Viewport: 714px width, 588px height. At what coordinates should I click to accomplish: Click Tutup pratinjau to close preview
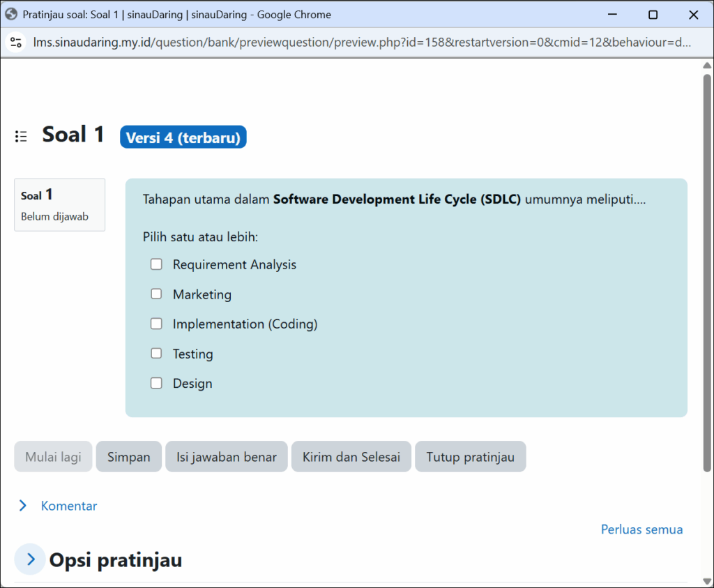coord(470,457)
